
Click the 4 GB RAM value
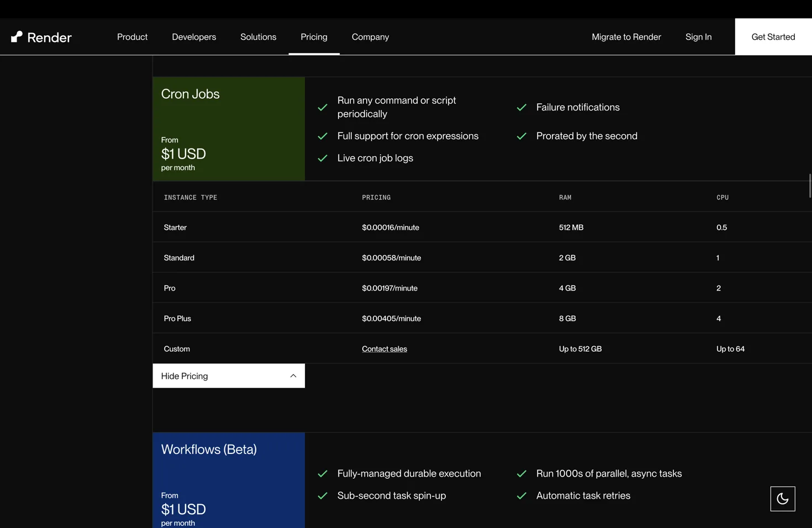(x=567, y=288)
